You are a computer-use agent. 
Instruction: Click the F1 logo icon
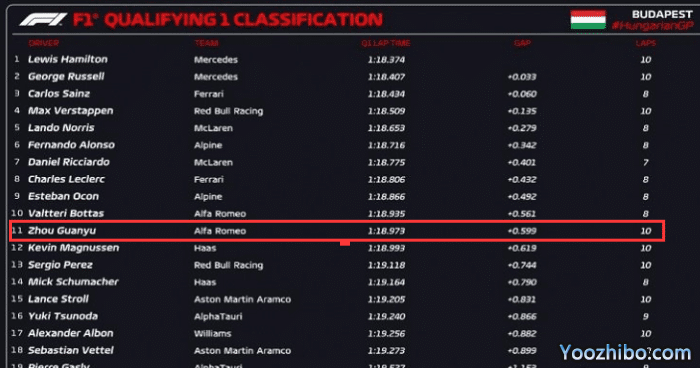coord(43,20)
